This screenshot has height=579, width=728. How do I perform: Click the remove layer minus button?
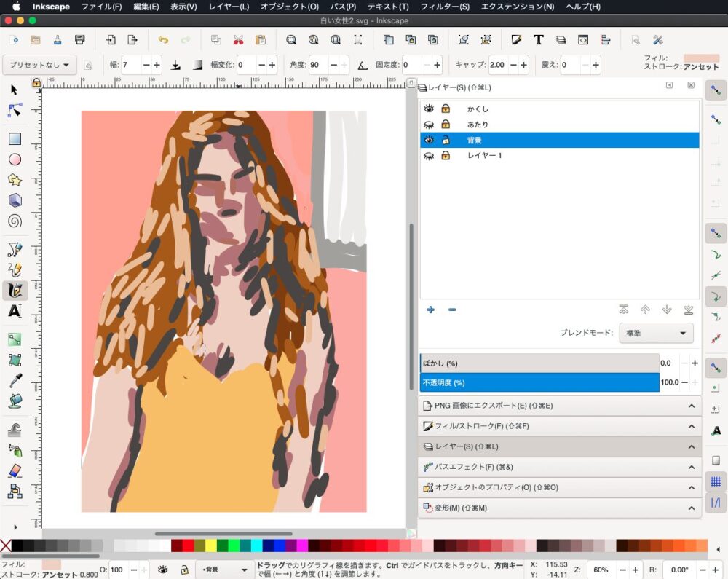452,310
